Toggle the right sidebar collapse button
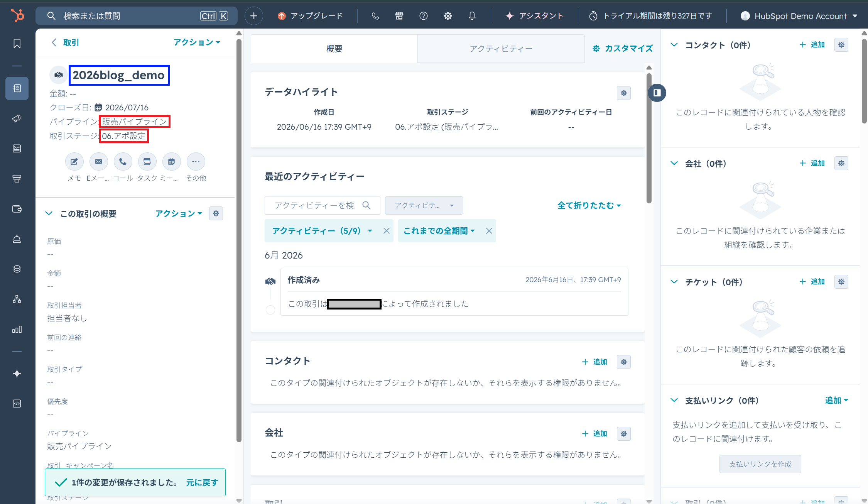 click(657, 93)
